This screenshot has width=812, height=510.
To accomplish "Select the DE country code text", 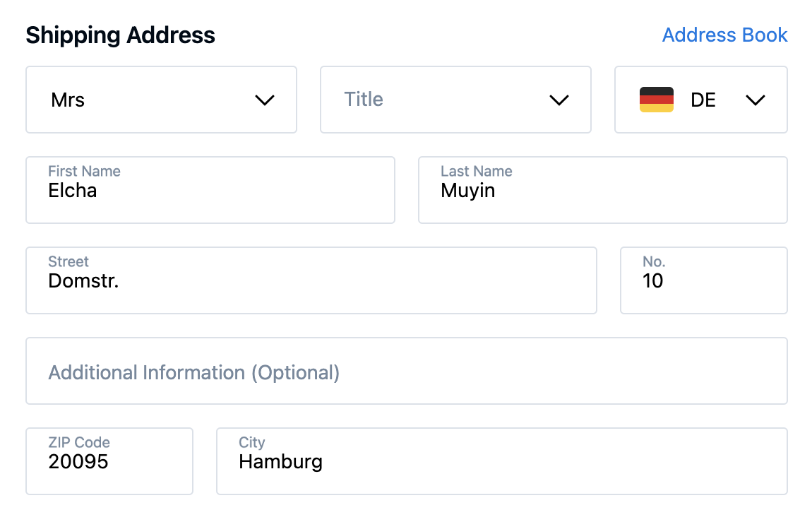I will pos(703,100).
